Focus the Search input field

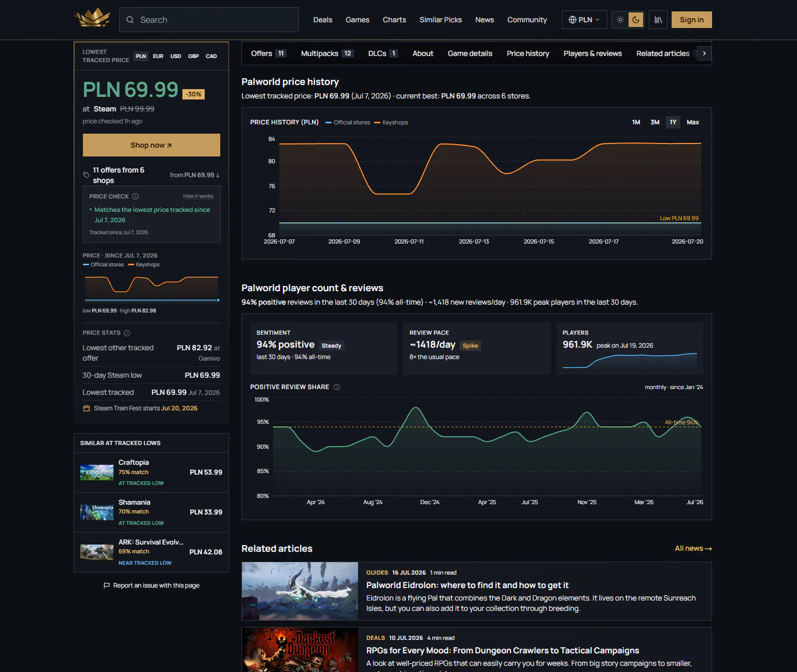pyautogui.click(x=209, y=20)
